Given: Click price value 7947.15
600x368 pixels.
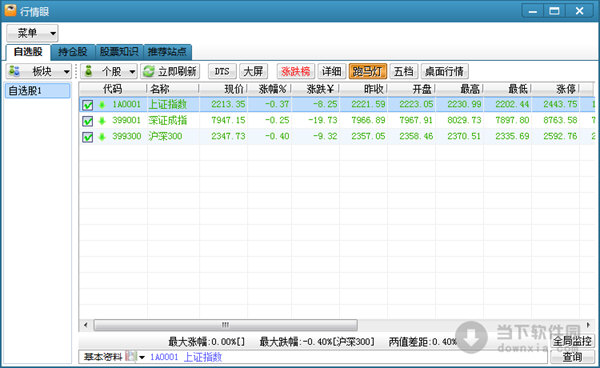Looking at the screenshot, I should pyautogui.click(x=228, y=120).
